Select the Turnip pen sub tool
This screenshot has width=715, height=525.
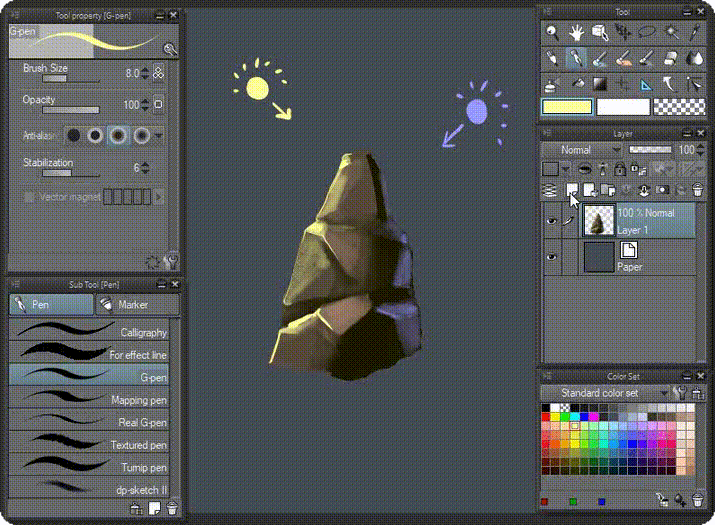point(89,465)
